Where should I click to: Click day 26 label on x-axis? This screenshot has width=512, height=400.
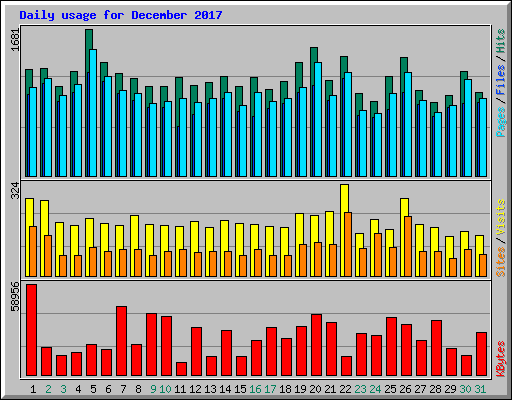405,389
